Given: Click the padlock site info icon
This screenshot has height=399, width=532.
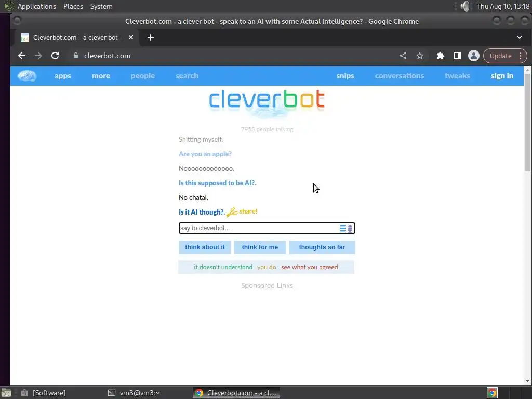Looking at the screenshot, I should point(76,56).
